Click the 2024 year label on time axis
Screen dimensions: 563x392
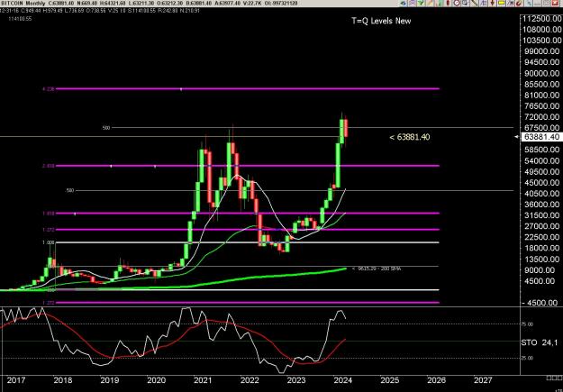343,379
